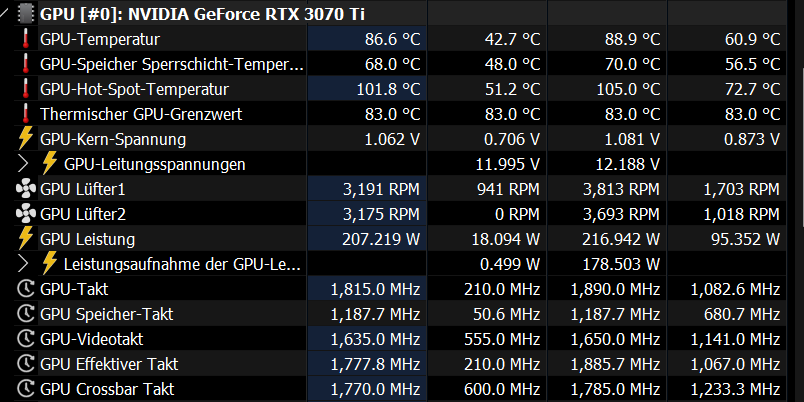Click the memory junction value 68.0 °C
Viewport: 804px width, 402px height.
point(393,65)
